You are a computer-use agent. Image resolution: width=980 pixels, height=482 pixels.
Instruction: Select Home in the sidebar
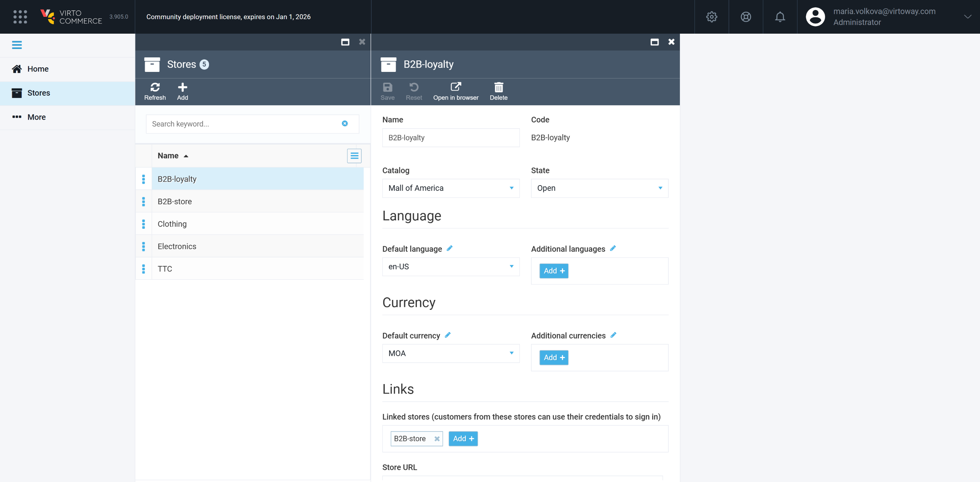38,69
